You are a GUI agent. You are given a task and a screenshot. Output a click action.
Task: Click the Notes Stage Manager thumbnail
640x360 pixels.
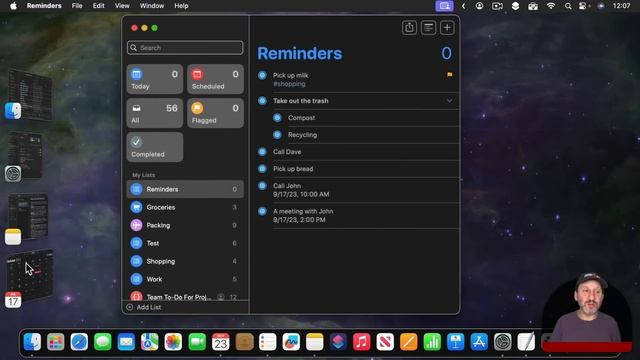click(28, 217)
